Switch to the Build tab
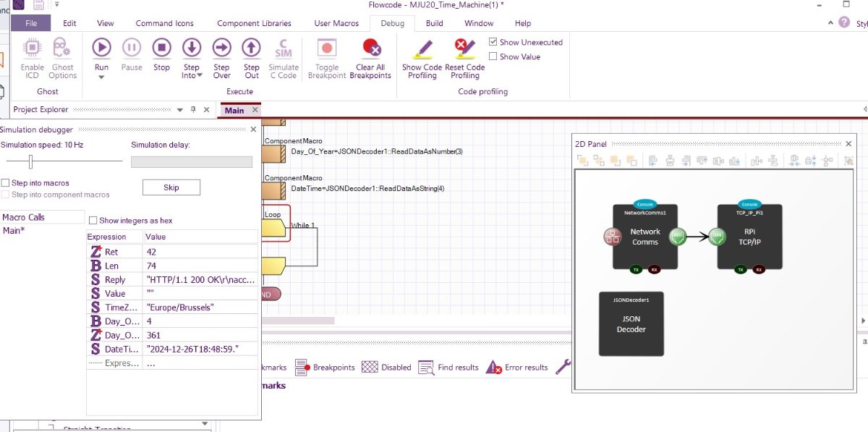 click(434, 23)
